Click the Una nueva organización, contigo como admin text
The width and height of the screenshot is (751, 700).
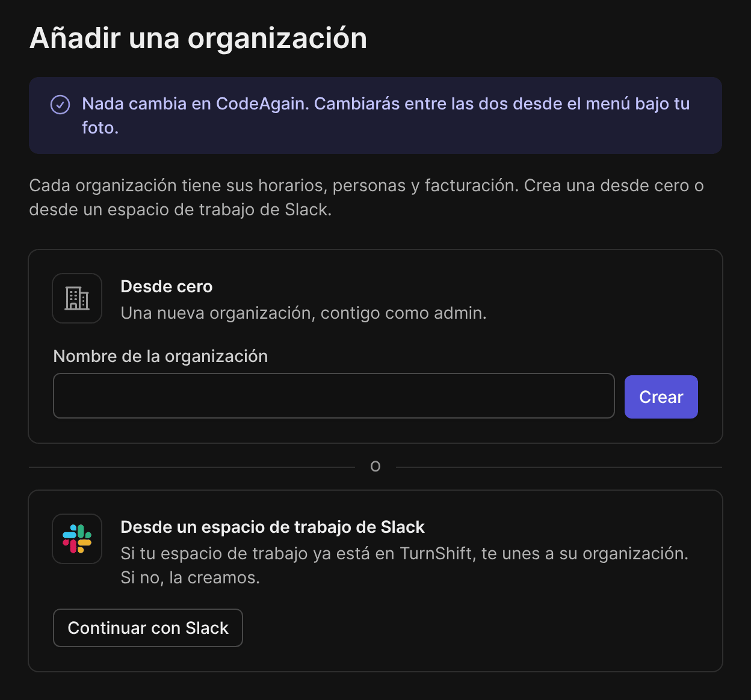pyautogui.click(x=304, y=313)
